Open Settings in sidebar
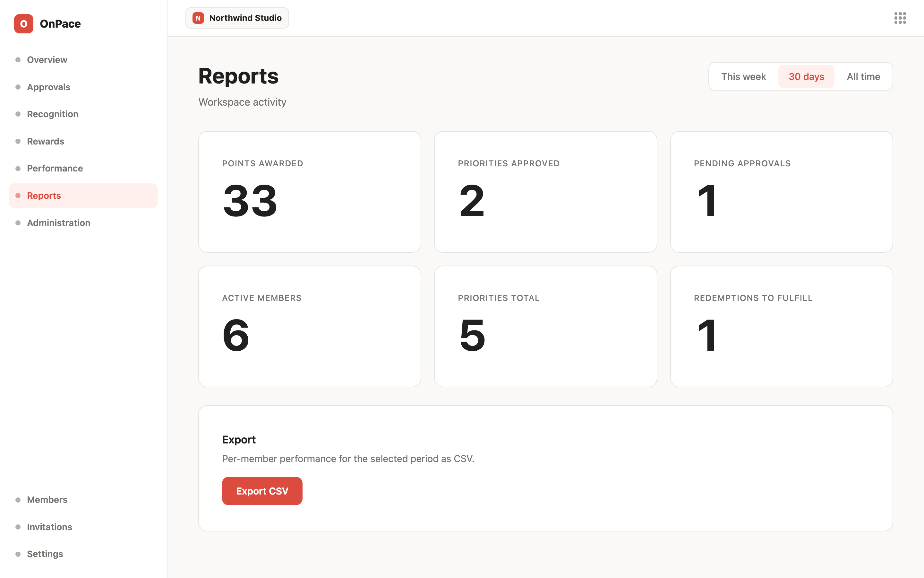The width and height of the screenshot is (924, 578). tap(83, 554)
